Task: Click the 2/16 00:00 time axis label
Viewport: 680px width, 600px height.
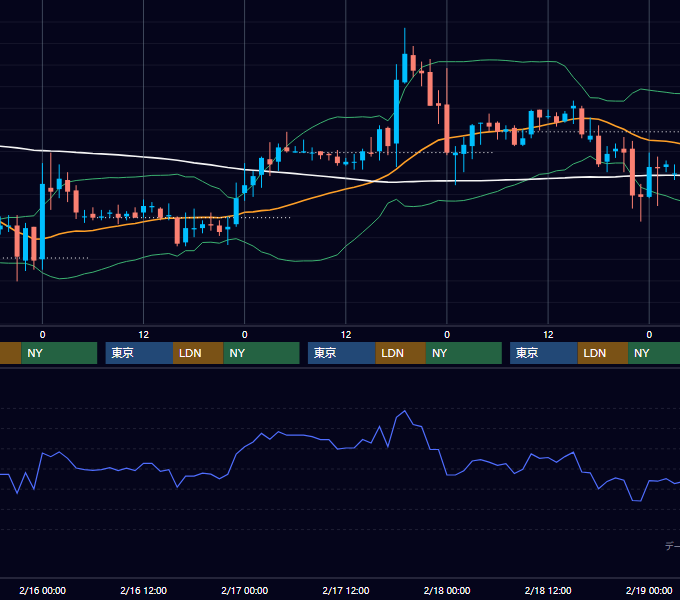Action: 42,590
